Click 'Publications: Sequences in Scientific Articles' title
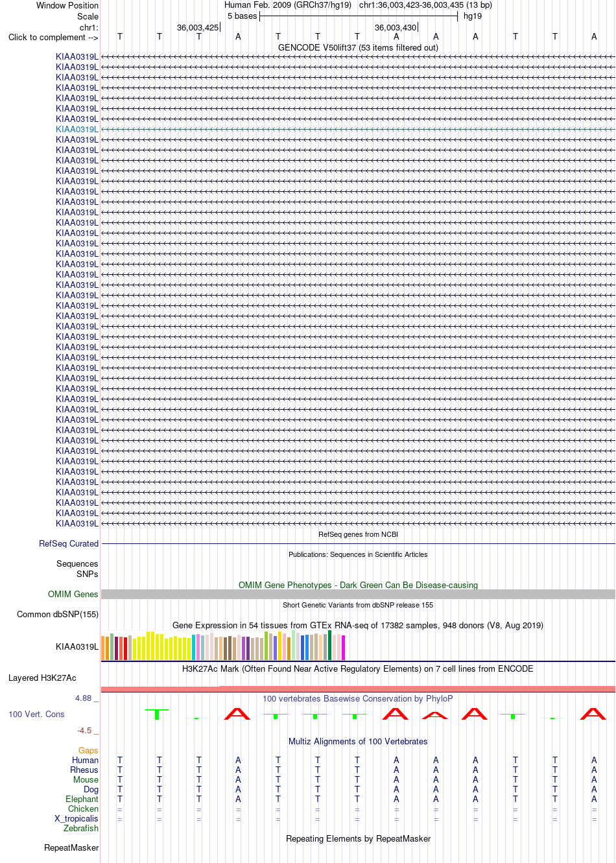The image size is (616, 863). coord(358,554)
